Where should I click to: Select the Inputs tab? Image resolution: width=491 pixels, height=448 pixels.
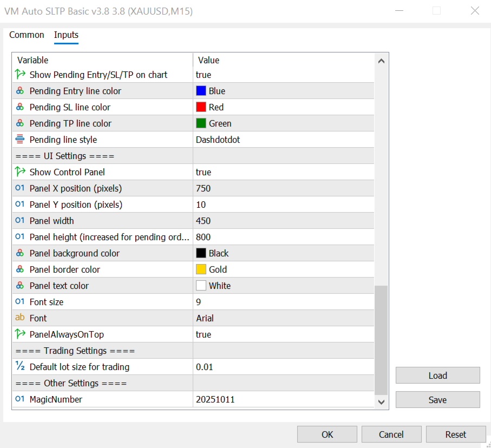coord(66,35)
